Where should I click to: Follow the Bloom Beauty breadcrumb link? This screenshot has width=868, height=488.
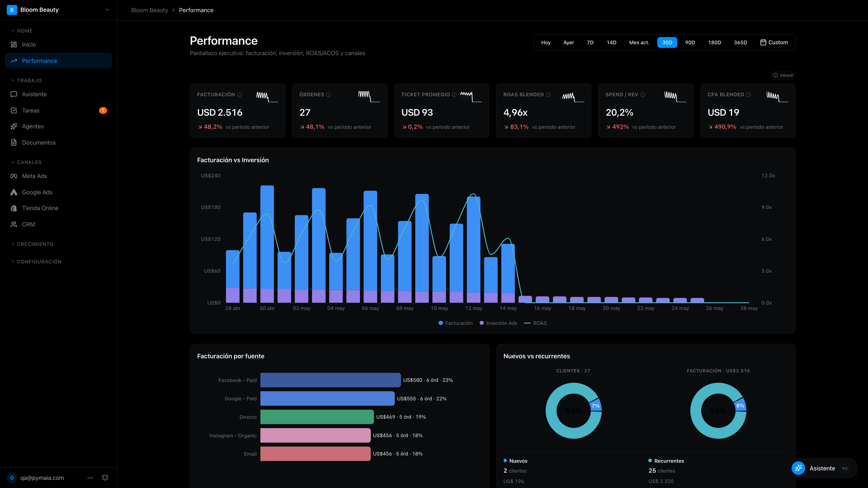149,10
